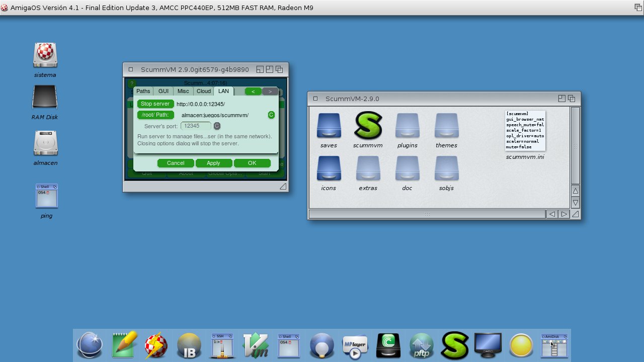Switch to the Cloud tab
Screen dimensions: 644x362
tap(204, 91)
